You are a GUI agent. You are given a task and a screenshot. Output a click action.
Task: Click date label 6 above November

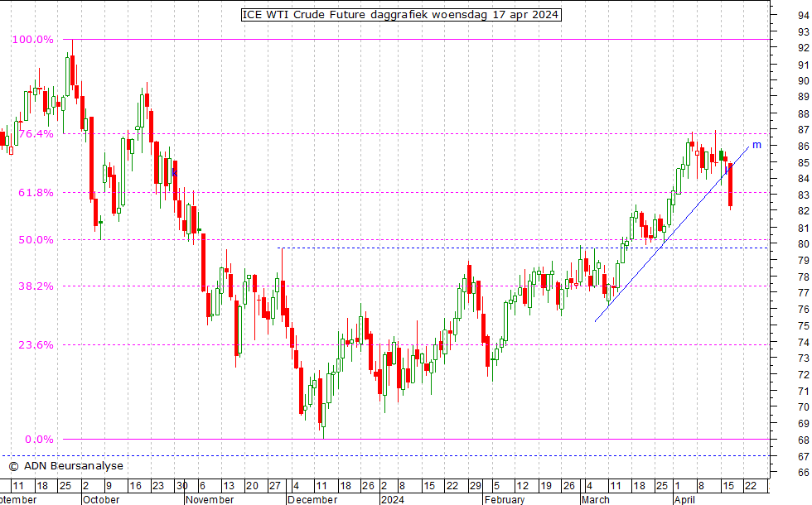202,486
